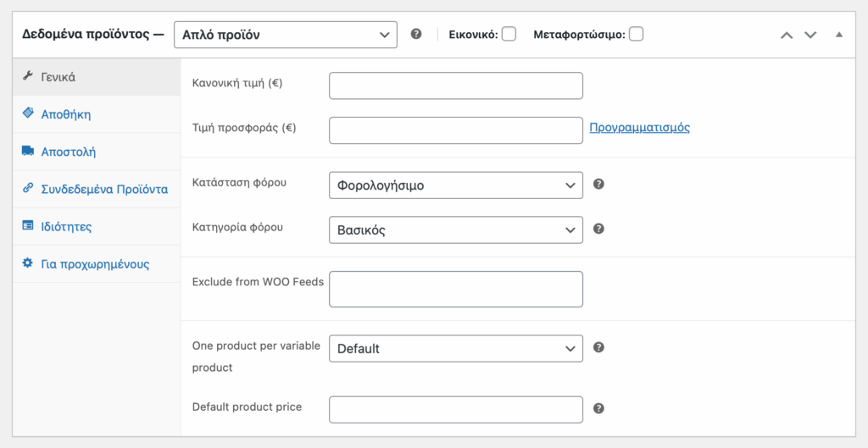Open the Βασικός tax class dropdown
The height and width of the screenshot is (448, 868).
click(455, 230)
